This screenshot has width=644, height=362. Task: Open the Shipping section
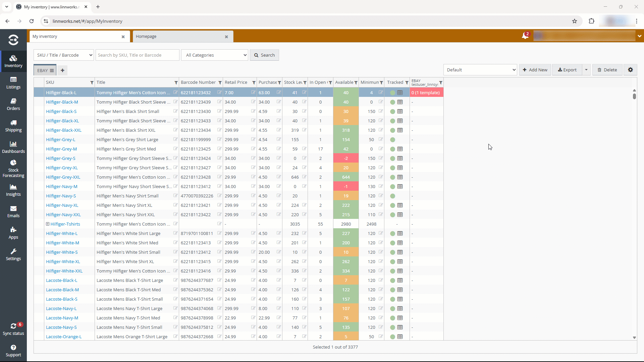[13, 126]
